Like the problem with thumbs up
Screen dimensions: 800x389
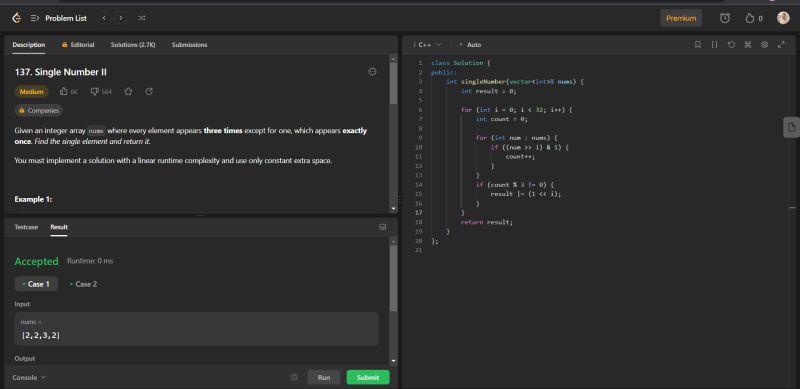[x=64, y=92]
